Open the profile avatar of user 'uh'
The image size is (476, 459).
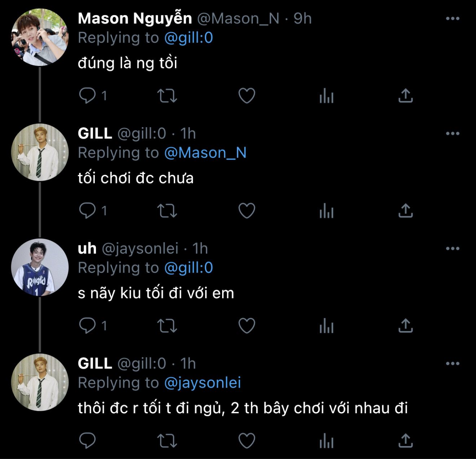pyautogui.click(x=40, y=267)
